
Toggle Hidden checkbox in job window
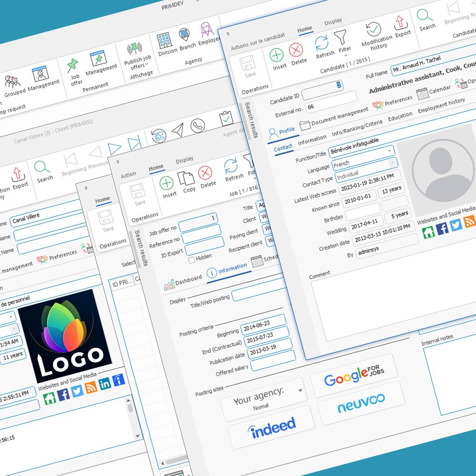191,260
